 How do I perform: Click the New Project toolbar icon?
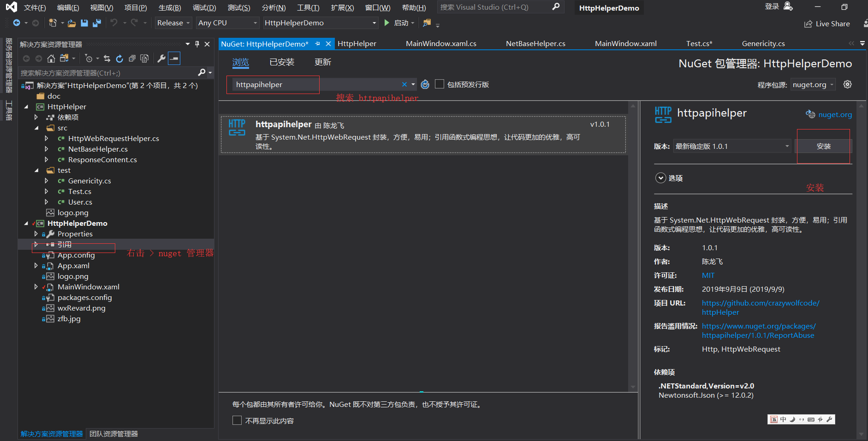53,23
